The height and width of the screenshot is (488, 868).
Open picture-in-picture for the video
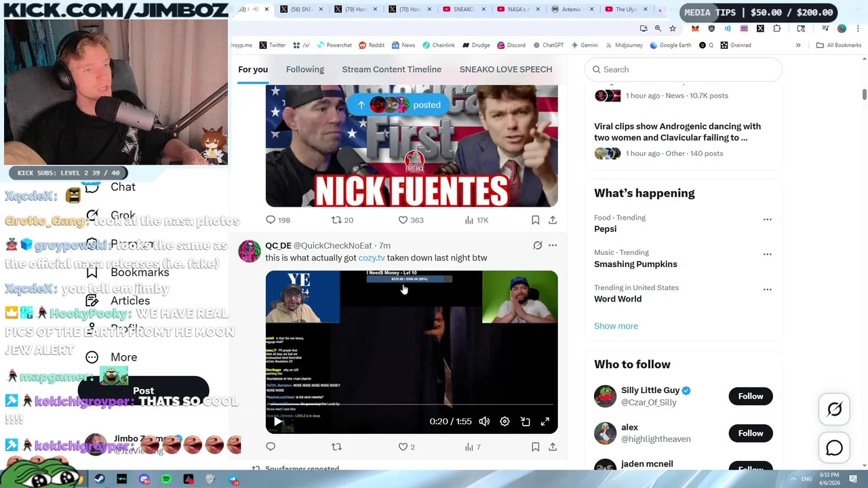525,422
